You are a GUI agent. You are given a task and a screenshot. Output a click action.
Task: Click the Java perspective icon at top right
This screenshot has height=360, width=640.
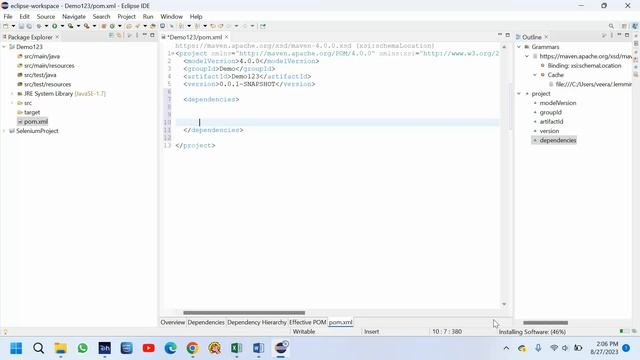coord(635,26)
